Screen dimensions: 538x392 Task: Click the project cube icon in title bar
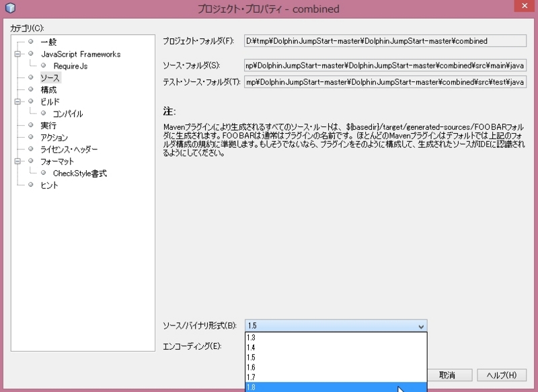click(11, 7)
